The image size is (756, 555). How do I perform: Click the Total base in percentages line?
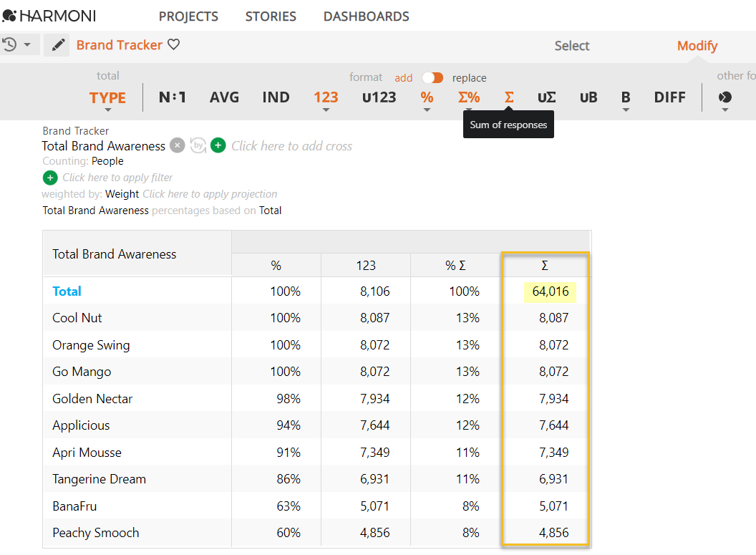270,211
